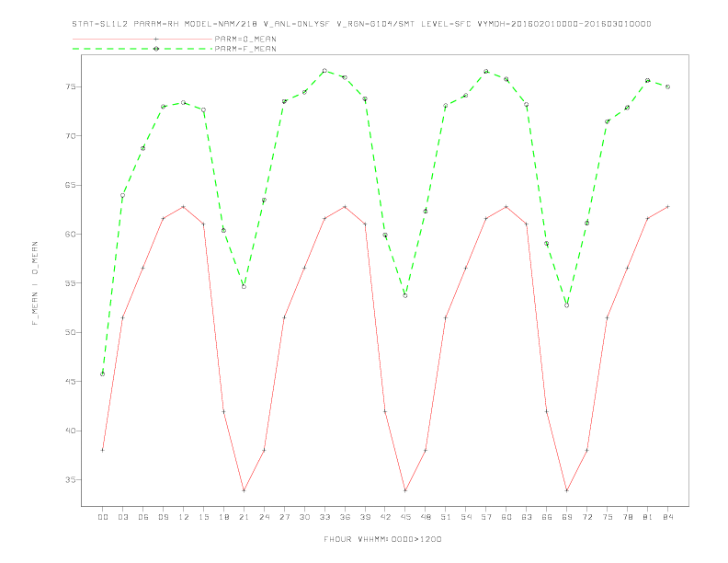Click the green dashed line legend sample

[x=142, y=49]
